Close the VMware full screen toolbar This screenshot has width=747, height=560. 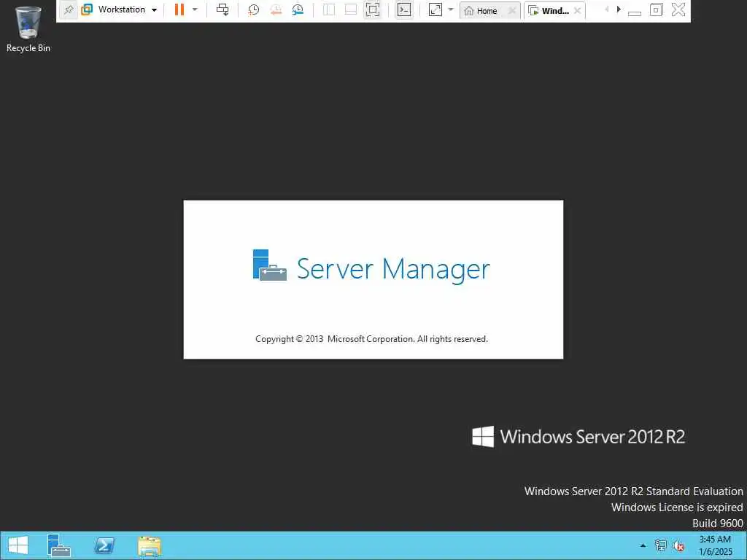[678, 9]
